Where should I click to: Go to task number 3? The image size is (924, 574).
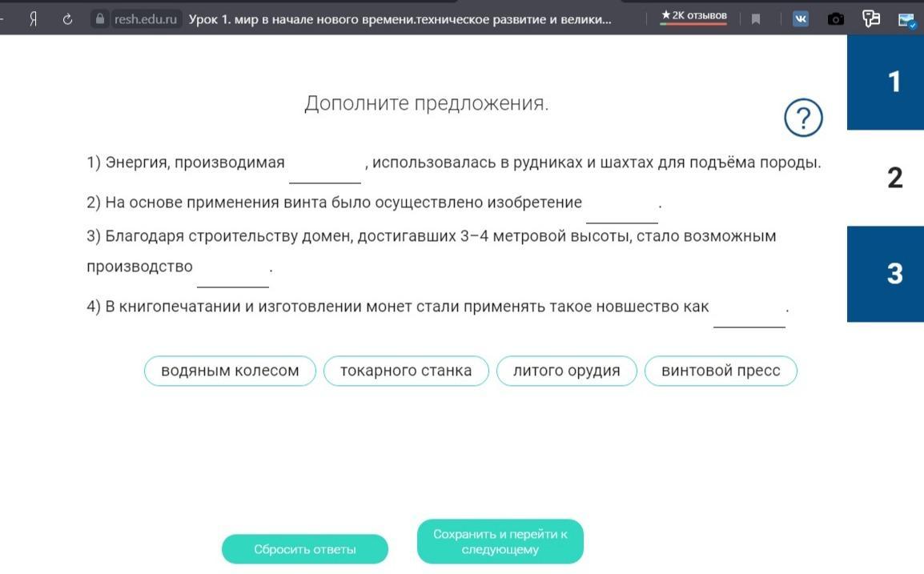click(885, 274)
